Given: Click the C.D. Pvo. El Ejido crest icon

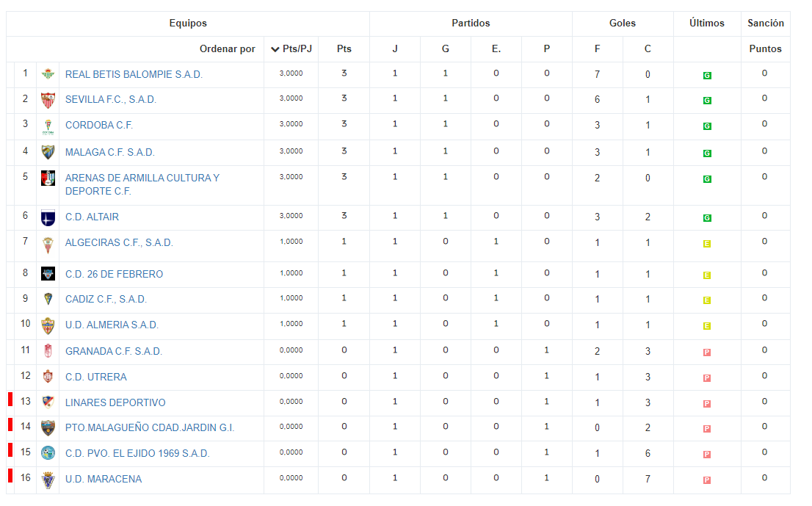Looking at the screenshot, I should (x=48, y=453).
